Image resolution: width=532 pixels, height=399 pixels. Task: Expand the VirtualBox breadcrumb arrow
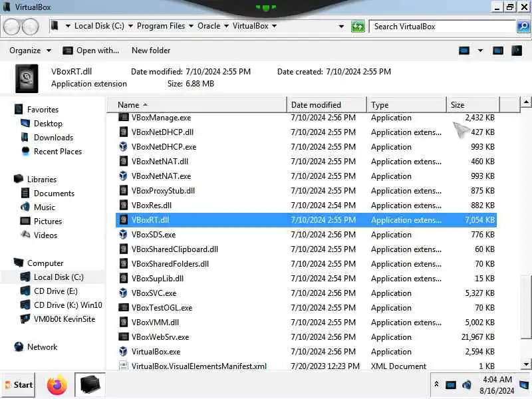pos(274,26)
